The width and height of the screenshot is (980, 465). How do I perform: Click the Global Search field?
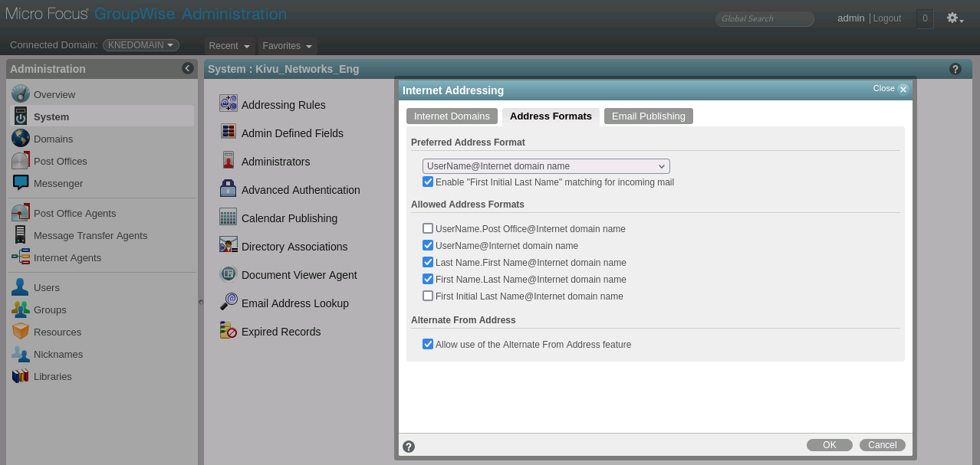pyautogui.click(x=765, y=18)
